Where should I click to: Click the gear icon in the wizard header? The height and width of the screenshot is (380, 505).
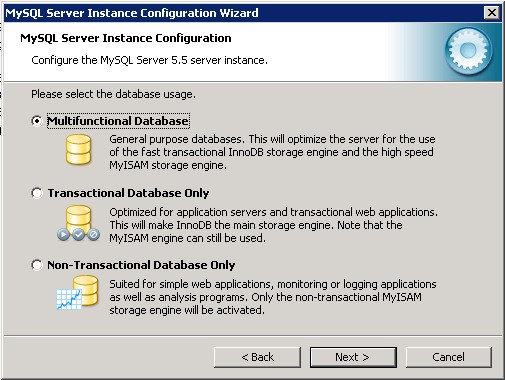[468, 51]
